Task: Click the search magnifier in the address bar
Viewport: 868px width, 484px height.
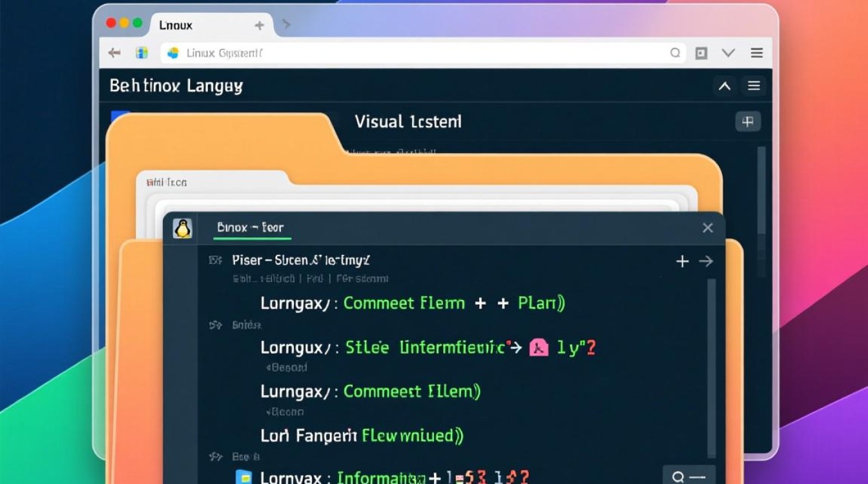Action: 675,53
